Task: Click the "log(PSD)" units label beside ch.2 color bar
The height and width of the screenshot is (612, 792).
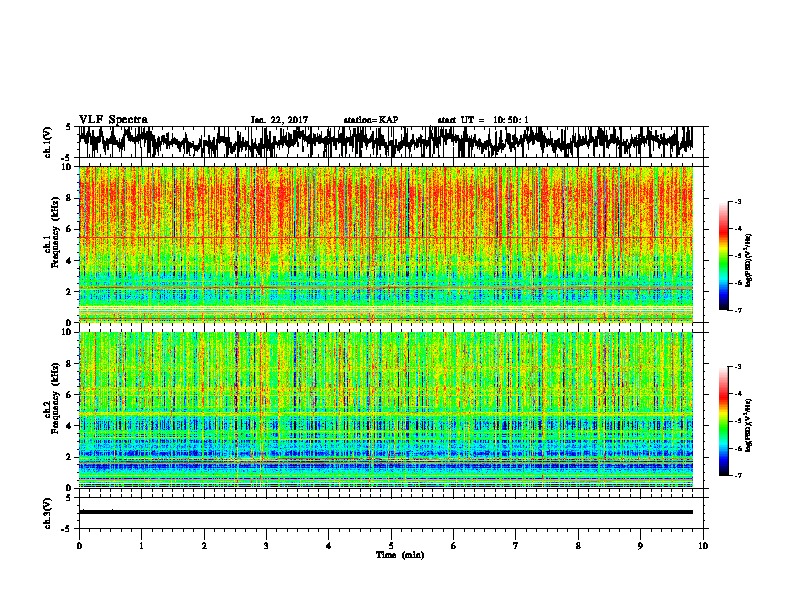Action: [x=749, y=425]
